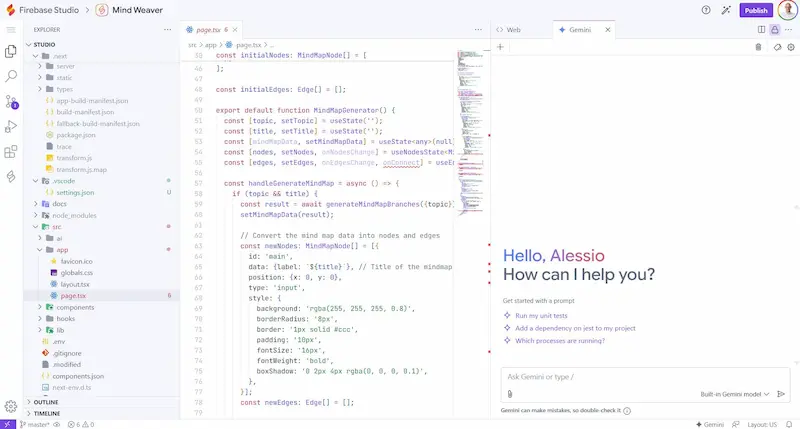Screen dimensions: 800x429
Task: Select 'Which processes are running?' prompt
Action: pos(560,341)
